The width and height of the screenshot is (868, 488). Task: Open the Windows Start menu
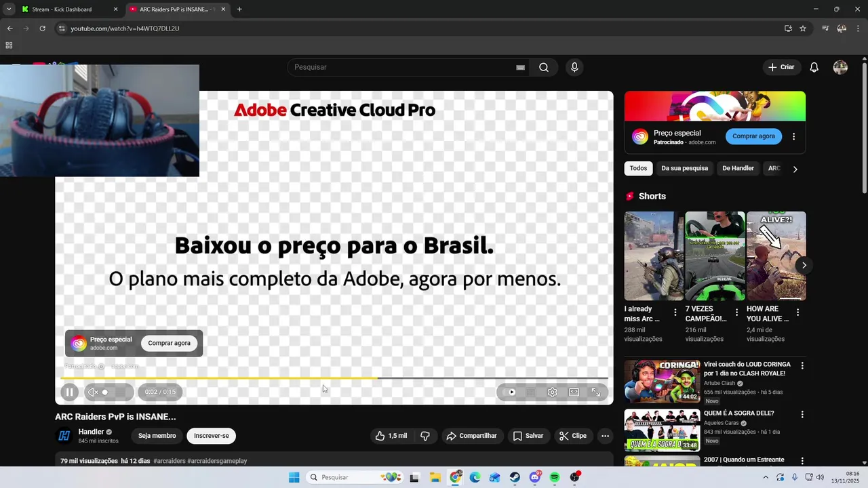pyautogui.click(x=294, y=477)
